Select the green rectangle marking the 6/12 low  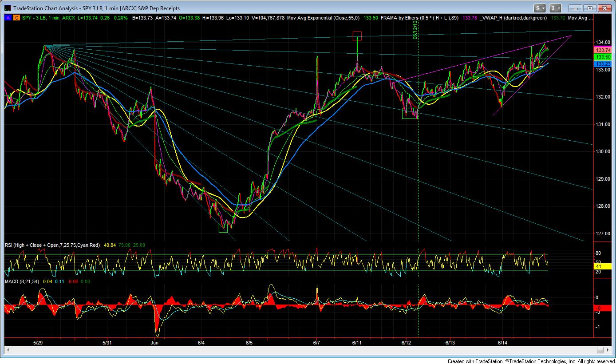tap(410, 114)
